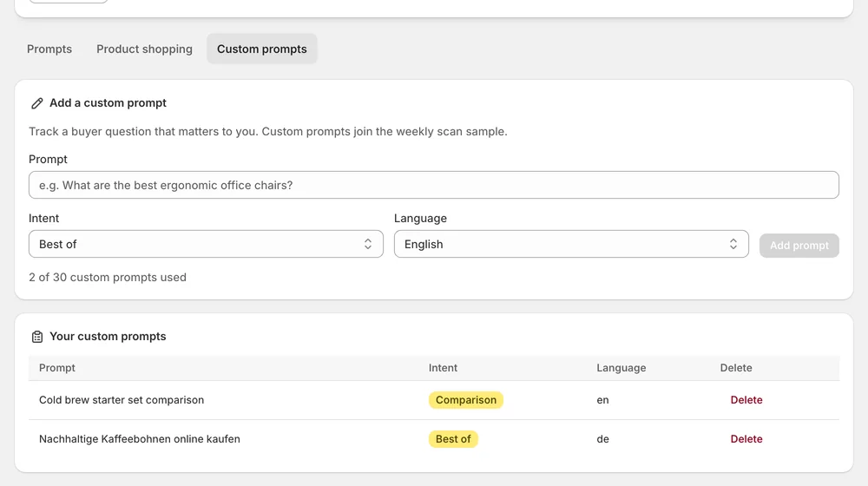Click the Track a buyer question description text
The height and width of the screenshot is (486, 868).
click(x=268, y=131)
